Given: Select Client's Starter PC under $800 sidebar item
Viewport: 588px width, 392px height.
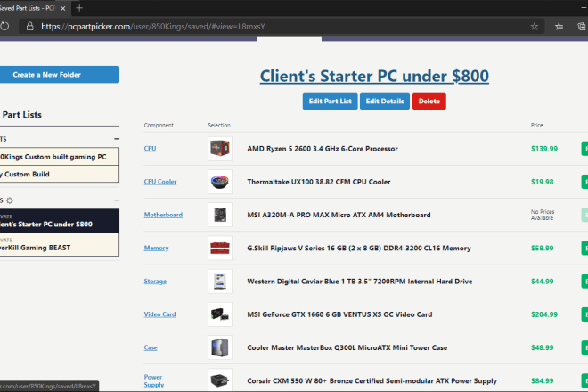Looking at the screenshot, I should pos(60,221).
